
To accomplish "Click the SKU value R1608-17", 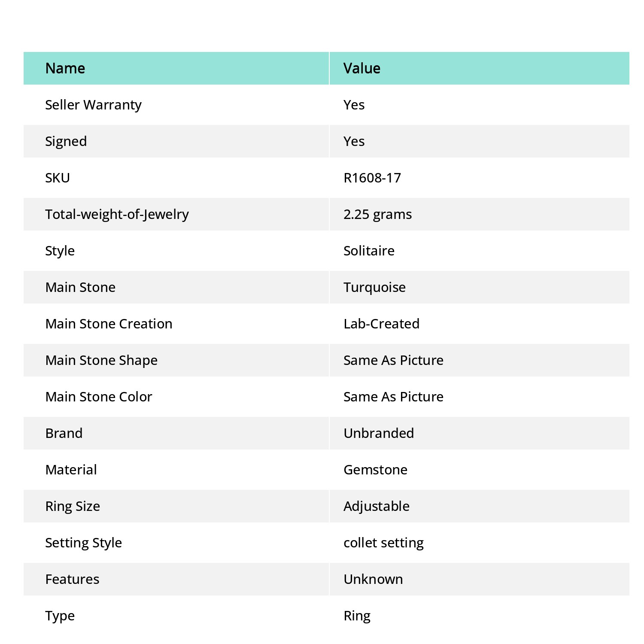I will [372, 178].
